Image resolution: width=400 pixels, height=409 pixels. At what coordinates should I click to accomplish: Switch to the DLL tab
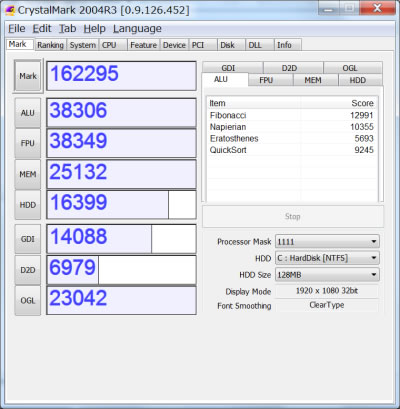point(260,45)
